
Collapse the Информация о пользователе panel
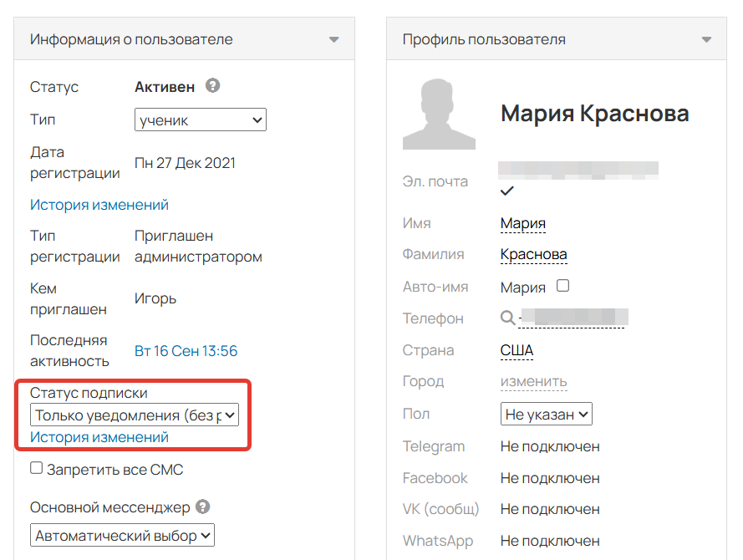pos(333,38)
